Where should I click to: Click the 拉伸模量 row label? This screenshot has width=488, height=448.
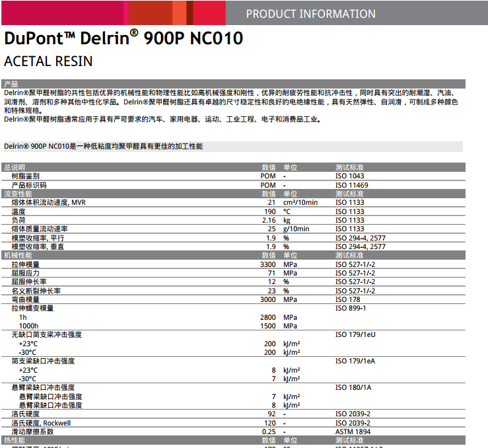coord(26,264)
